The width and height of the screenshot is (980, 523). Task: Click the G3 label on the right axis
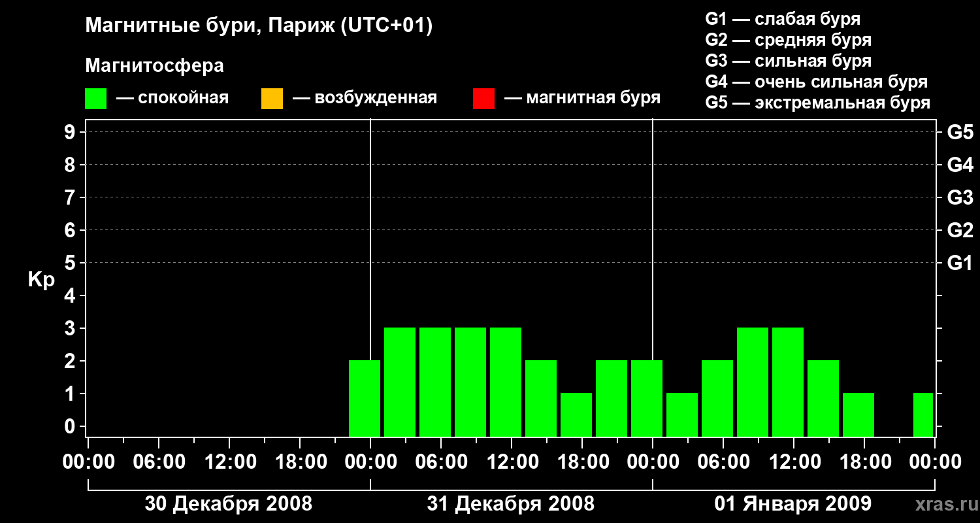[960, 197]
